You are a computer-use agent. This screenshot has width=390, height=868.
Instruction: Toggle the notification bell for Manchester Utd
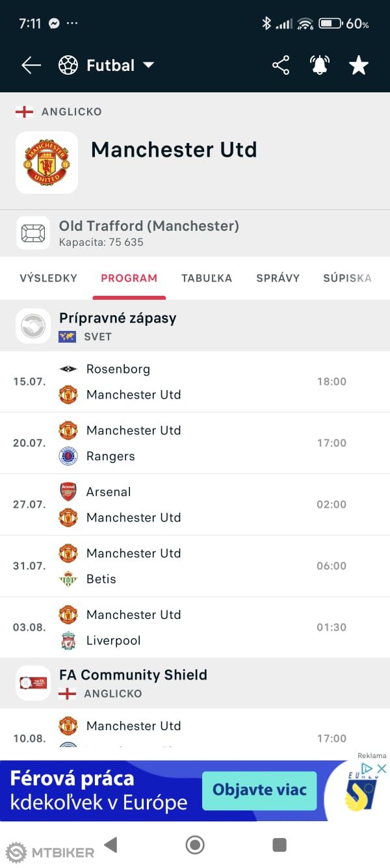tap(320, 65)
